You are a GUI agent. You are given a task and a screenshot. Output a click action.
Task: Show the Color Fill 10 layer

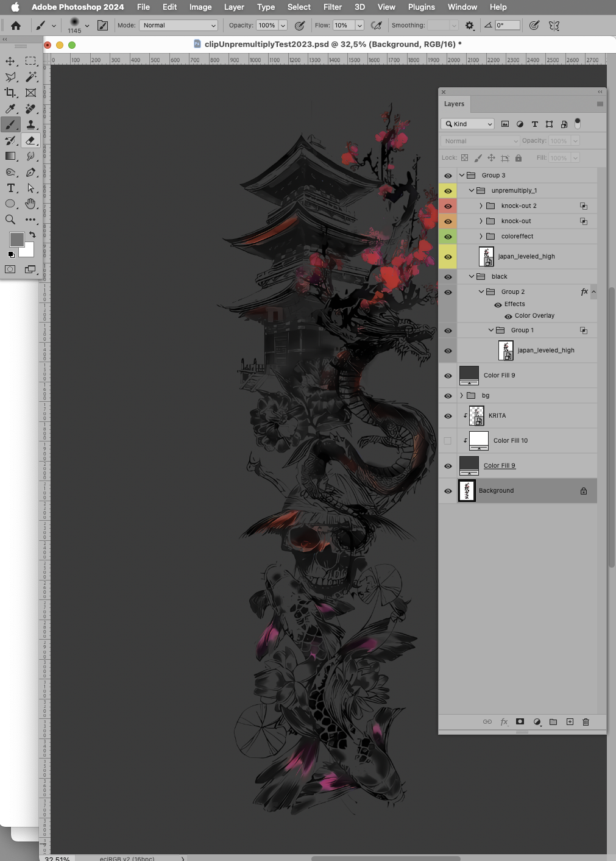448,440
